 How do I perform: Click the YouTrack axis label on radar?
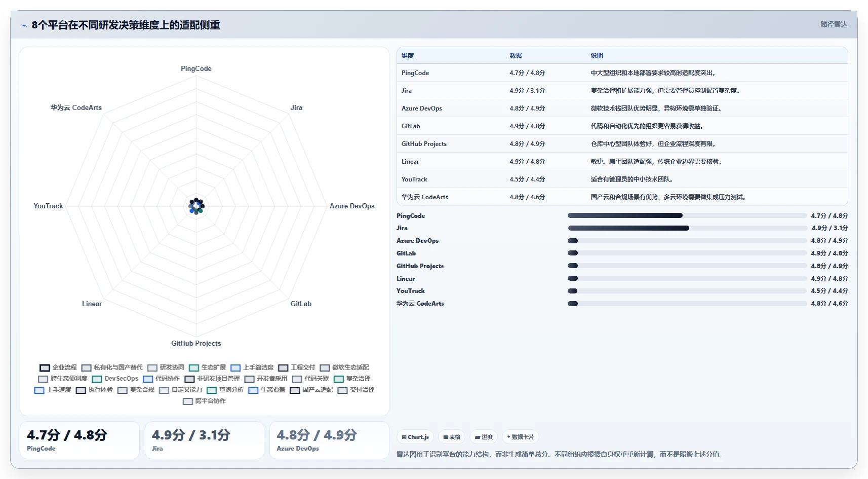pos(48,206)
